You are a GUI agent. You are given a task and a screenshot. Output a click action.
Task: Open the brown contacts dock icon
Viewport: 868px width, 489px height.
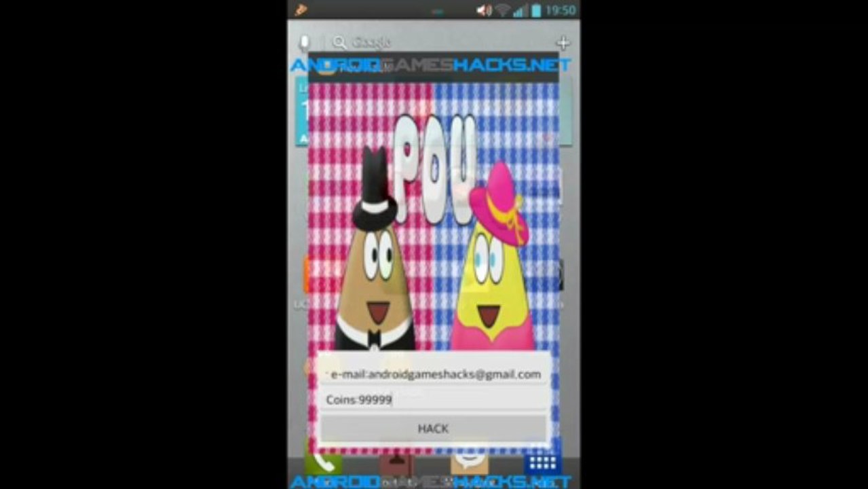[396, 463]
